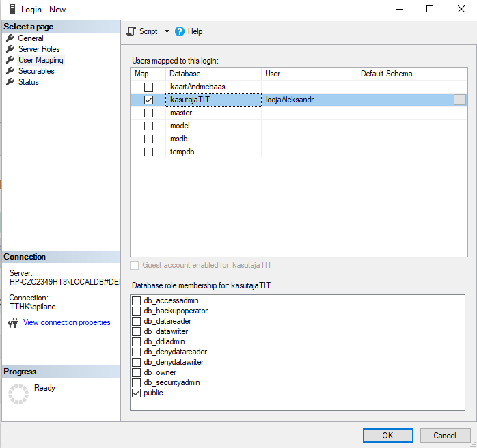Image resolution: width=477 pixels, height=448 pixels.
Task: Sort by the Database column header
Action: coord(213,74)
